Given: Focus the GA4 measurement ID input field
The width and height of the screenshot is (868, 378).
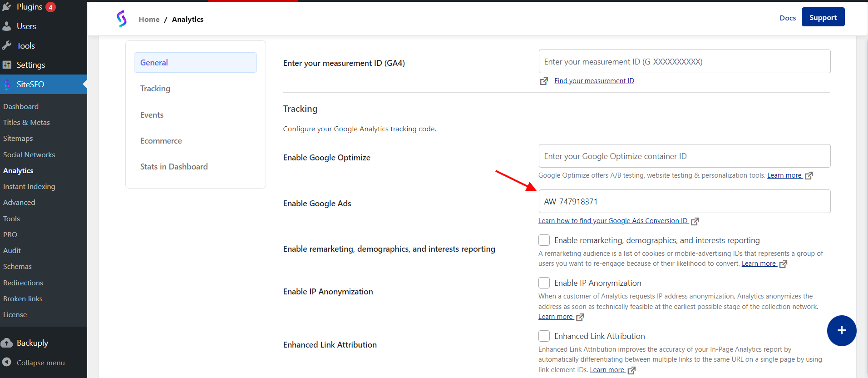Looking at the screenshot, I should 685,61.
